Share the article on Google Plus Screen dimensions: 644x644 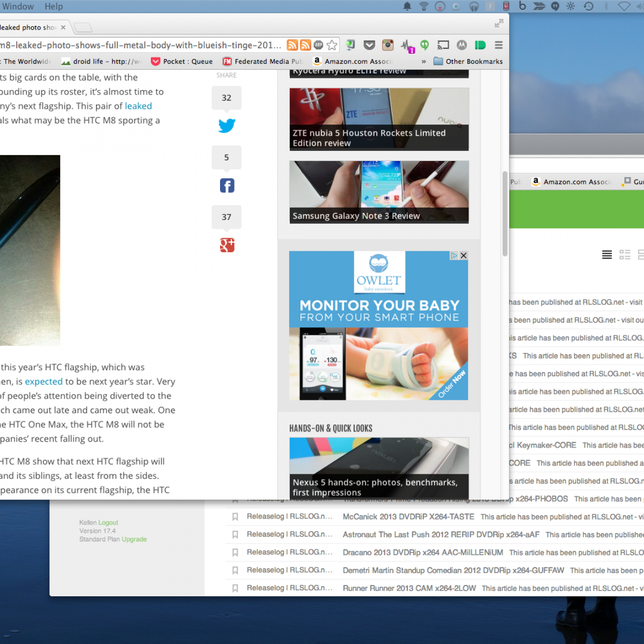[227, 245]
